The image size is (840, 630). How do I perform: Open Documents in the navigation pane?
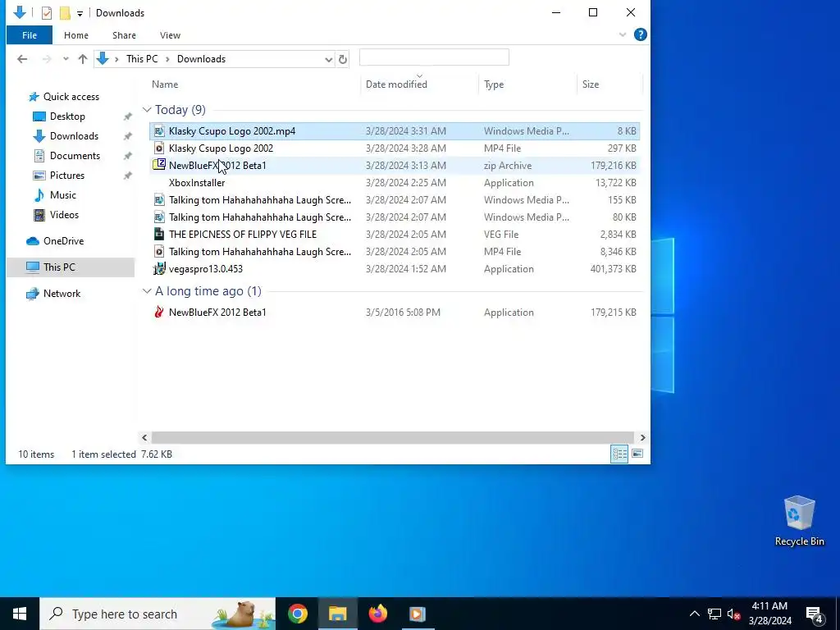click(75, 156)
